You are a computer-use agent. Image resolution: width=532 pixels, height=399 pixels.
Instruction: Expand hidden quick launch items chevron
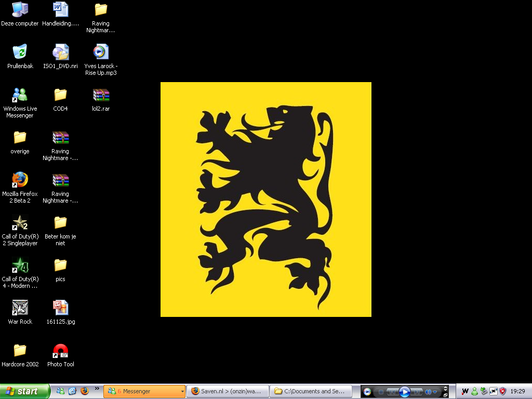pyautogui.click(x=97, y=389)
